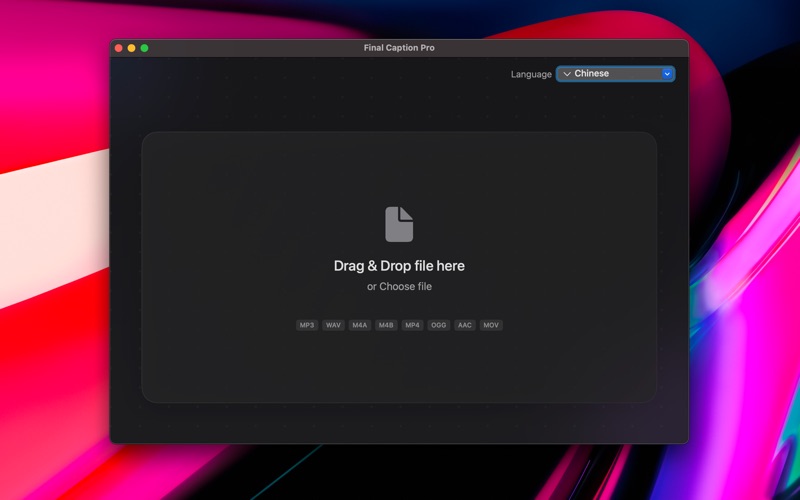Click the MP4 format badge
Screen dimensions: 800x500
coord(412,325)
